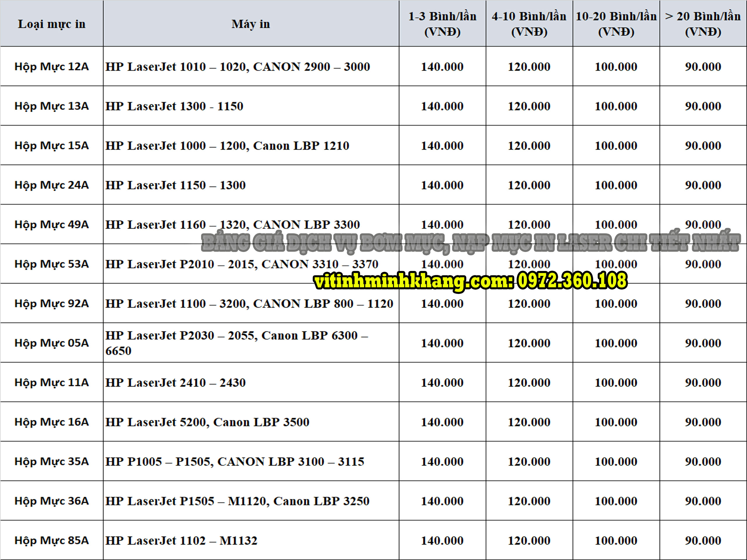Select the "Hộp Mực 05A" cell
The height and width of the screenshot is (560, 747).
pyautogui.click(x=52, y=343)
